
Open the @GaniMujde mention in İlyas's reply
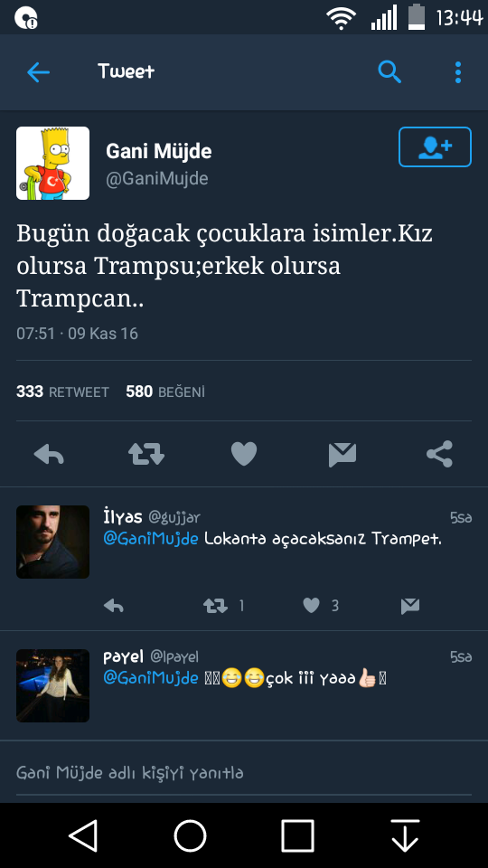[151, 538]
